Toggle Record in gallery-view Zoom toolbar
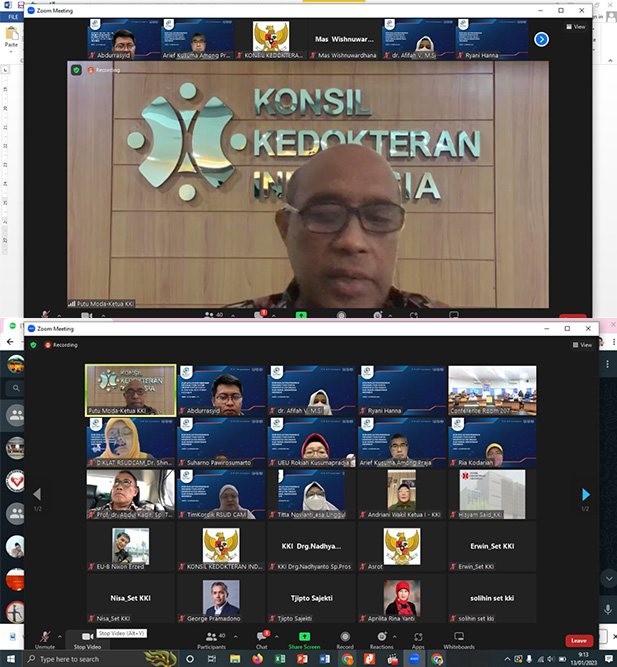Image resolution: width=617 pixels, height=667 pixels. 345,640
